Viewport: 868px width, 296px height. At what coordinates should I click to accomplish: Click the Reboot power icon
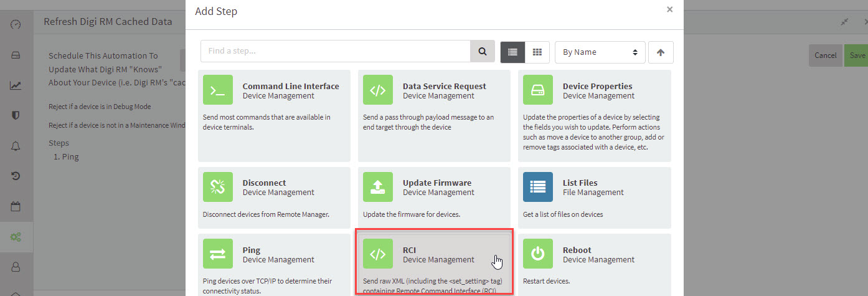(538, 254)
